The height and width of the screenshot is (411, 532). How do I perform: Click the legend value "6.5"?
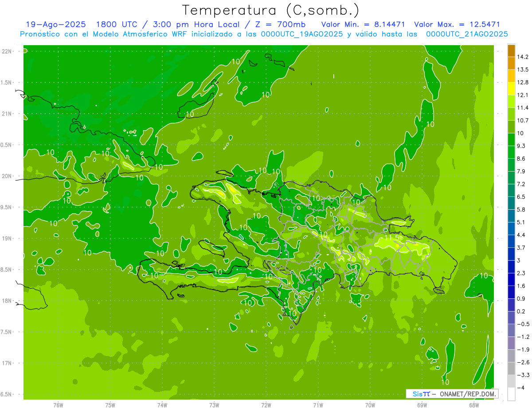[x=521, y=197]
